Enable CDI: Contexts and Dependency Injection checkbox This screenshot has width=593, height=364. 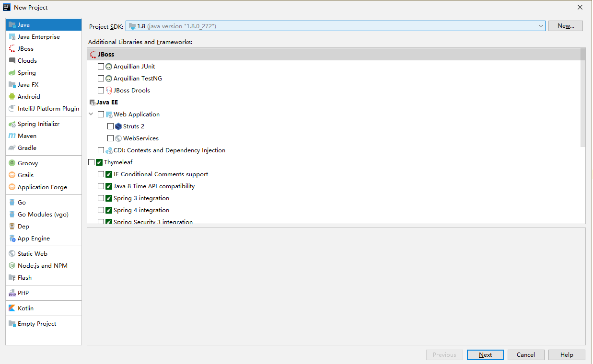coord(101,150)
